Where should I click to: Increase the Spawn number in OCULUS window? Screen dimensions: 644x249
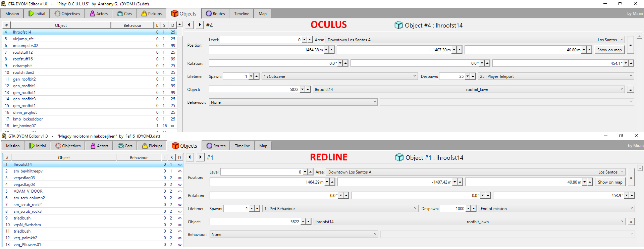[257, 76]
